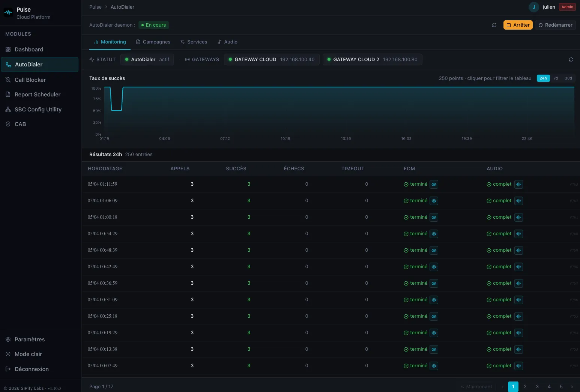
Task: Refresh the status bar with reload icon
Action: (x=571, y=60)
